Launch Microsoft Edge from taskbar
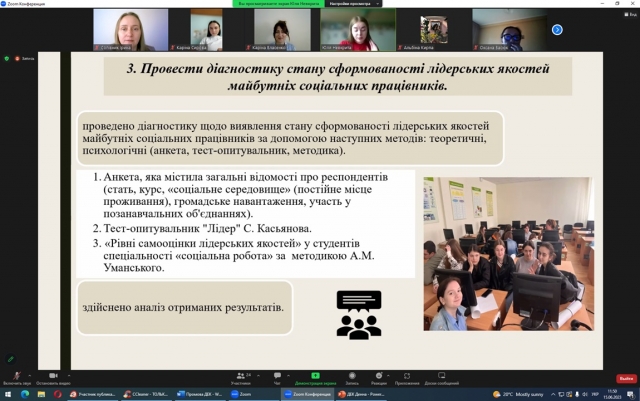The image size is (640, 401). [x=24, y=394]
